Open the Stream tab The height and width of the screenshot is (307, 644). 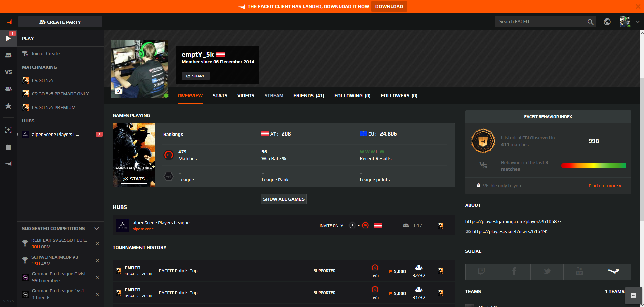point(274,96)
